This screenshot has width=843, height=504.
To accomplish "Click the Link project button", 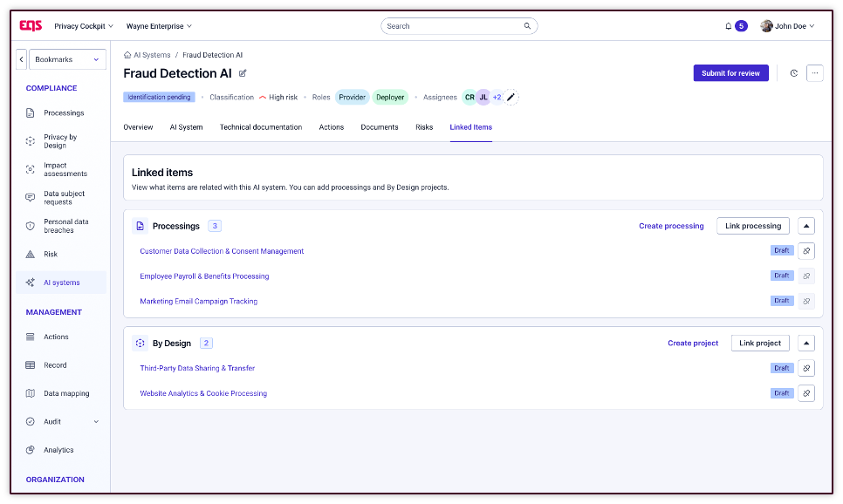I will (x=760, y=344).
